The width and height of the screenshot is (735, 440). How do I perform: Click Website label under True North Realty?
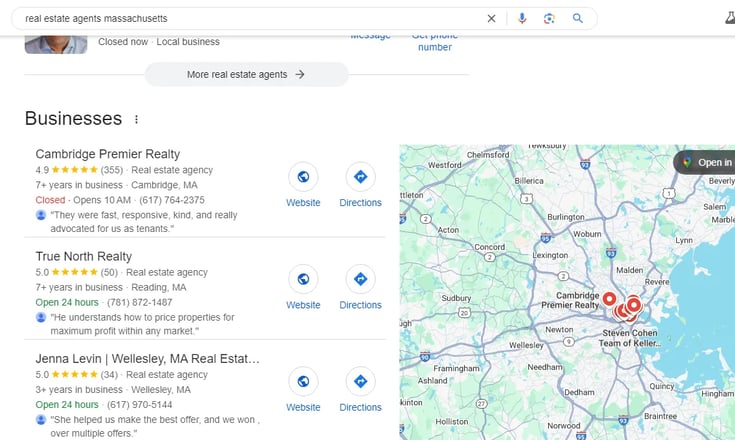(x=303, y=305)
